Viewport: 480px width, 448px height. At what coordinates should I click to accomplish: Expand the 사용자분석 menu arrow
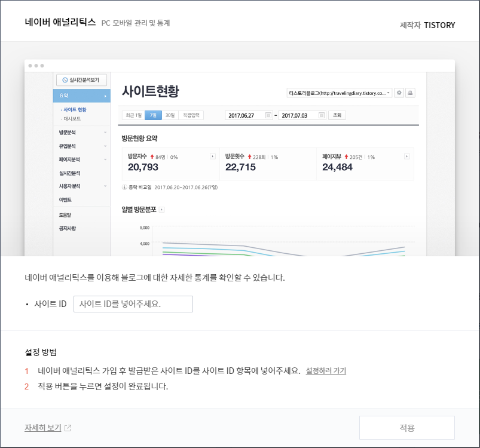pos(105,186)
